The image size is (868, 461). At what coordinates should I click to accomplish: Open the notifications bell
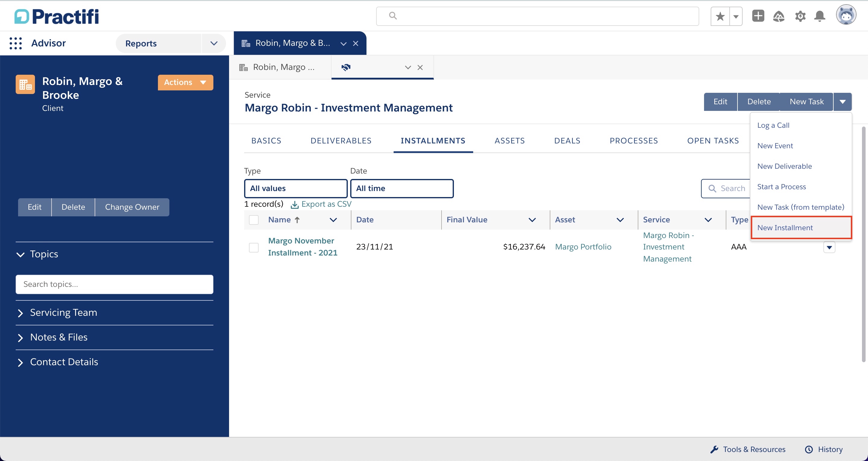(x=819, y=16)
